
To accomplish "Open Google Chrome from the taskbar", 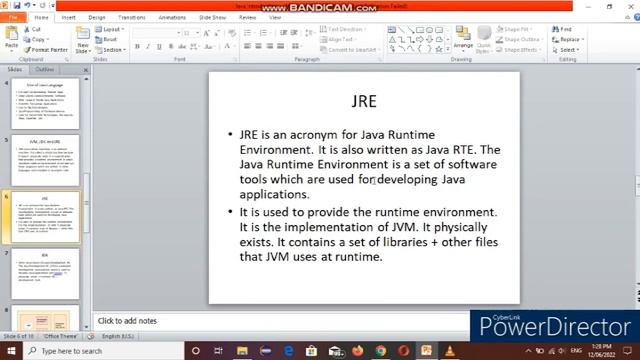I will tap(381, 351).
